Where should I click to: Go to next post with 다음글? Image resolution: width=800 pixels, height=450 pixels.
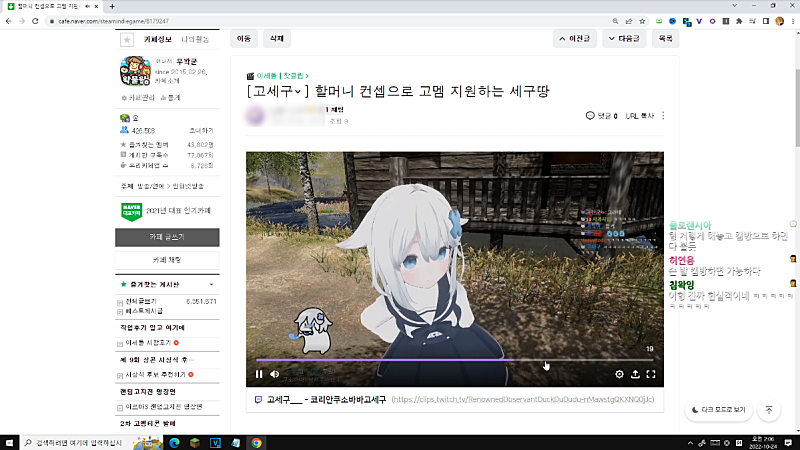[x=624, y=38]
